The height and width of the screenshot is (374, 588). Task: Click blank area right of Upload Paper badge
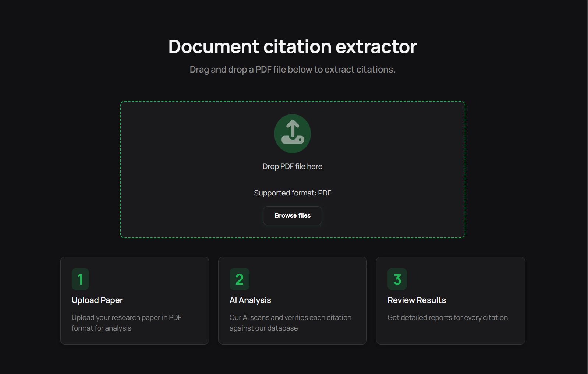tap(147, 279)
